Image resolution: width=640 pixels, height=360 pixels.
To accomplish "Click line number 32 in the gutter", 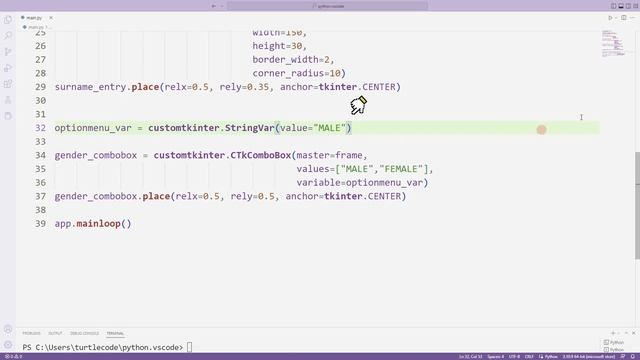I will [x=40, y=128].
